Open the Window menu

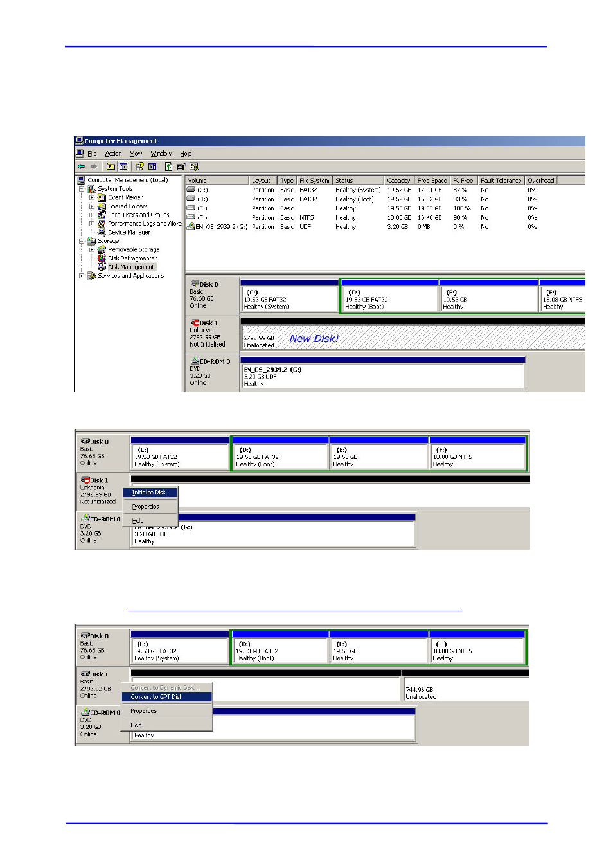161,154
